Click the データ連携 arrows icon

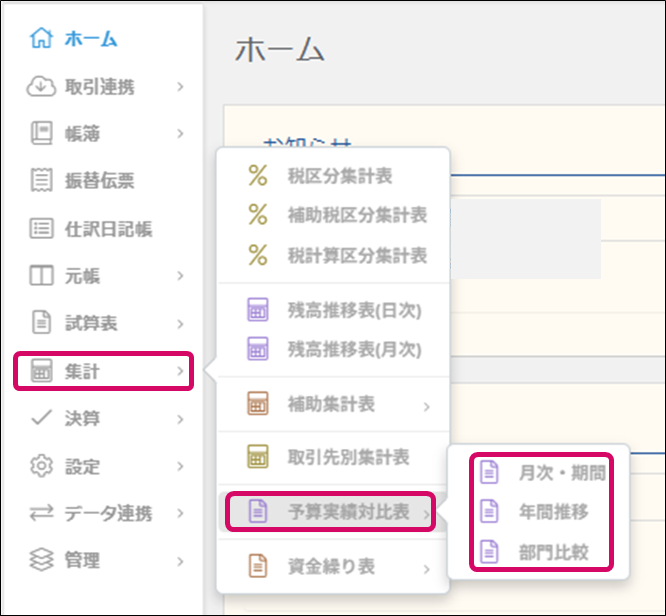coord(41,513)
